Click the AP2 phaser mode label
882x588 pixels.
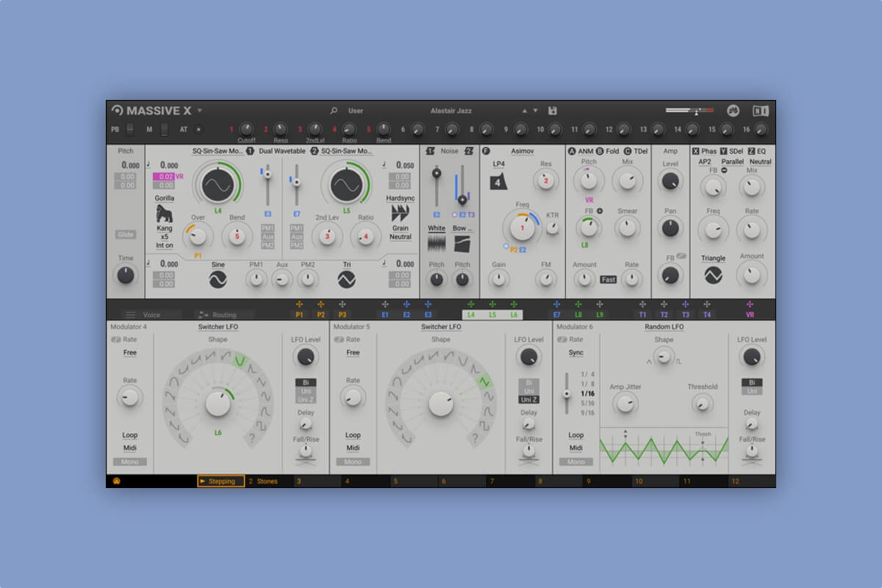[x=704, y=162]
